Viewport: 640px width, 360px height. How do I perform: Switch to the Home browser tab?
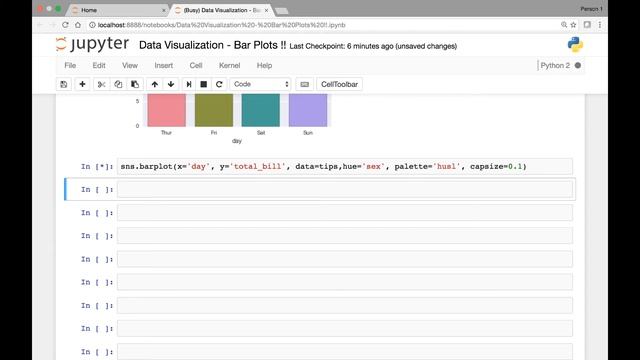point(118,10)
